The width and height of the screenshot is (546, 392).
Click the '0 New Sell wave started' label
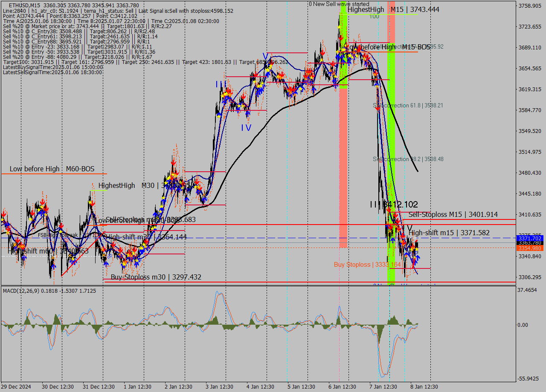click(x=339, y=4)
